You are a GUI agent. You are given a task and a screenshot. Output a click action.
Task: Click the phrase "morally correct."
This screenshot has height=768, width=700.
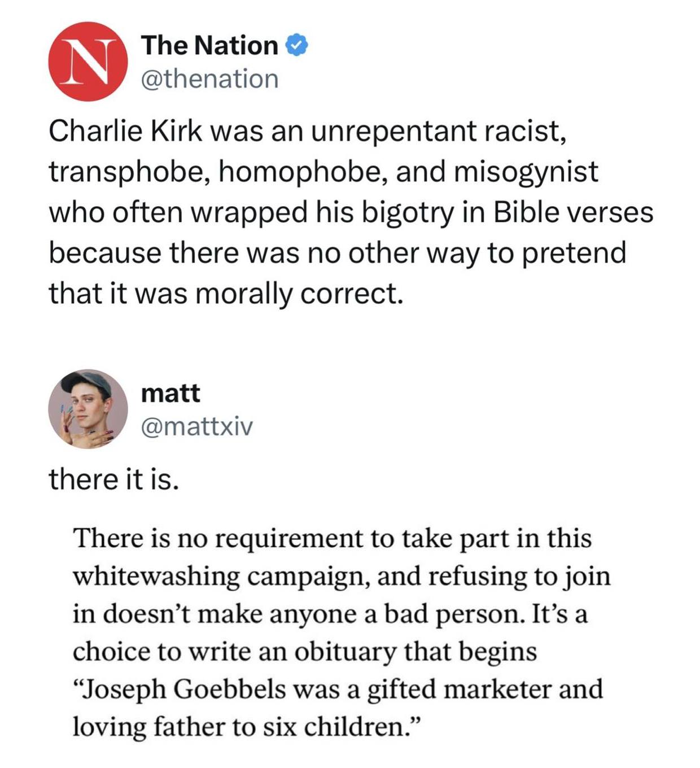tap(299, 294)
